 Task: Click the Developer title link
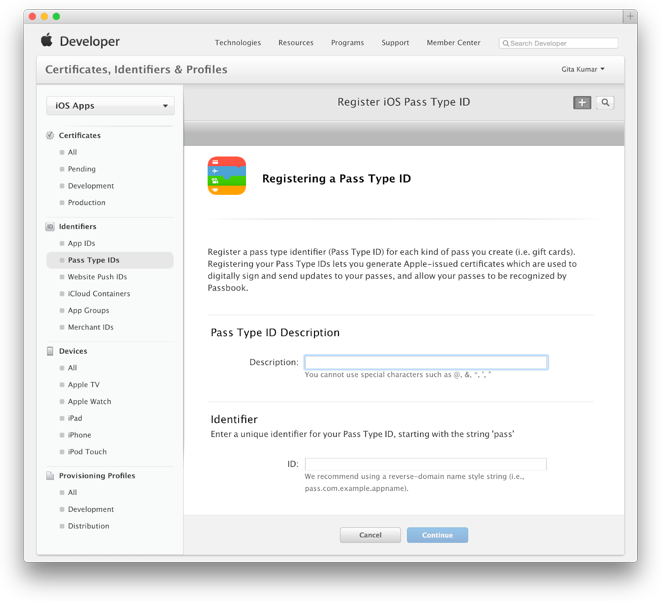click(x=89, y=41)
